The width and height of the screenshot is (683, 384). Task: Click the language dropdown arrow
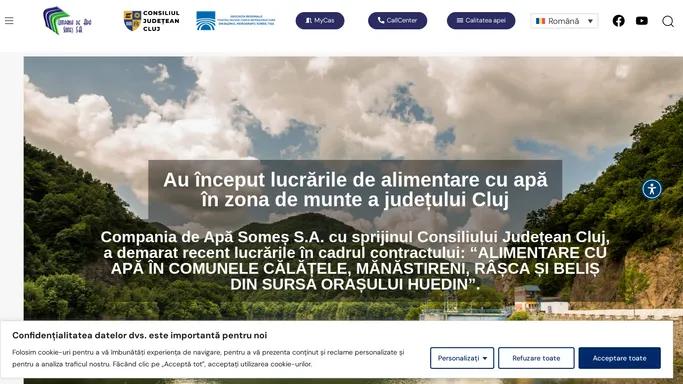[x=590, y=21]
